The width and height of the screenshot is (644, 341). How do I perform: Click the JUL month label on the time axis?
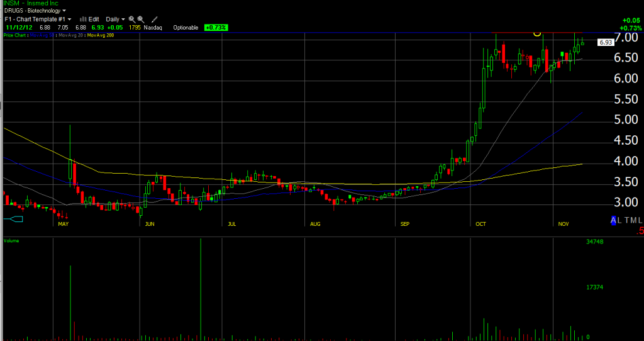point(232,225)
